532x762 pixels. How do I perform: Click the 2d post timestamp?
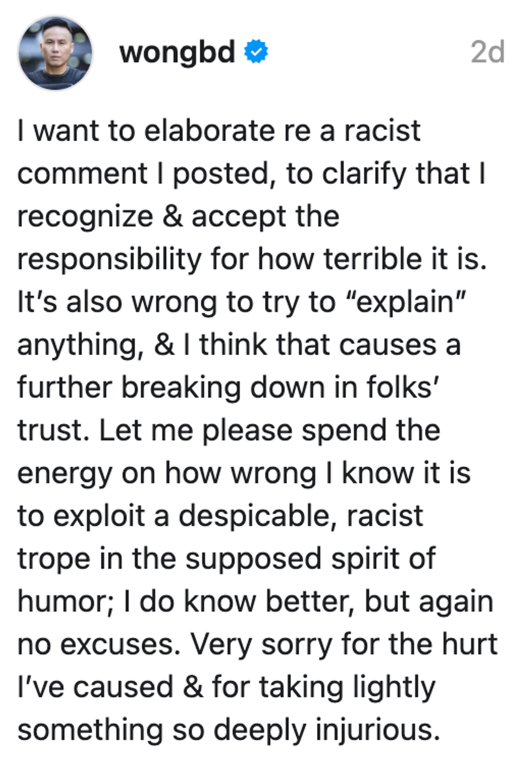(487, 53)
